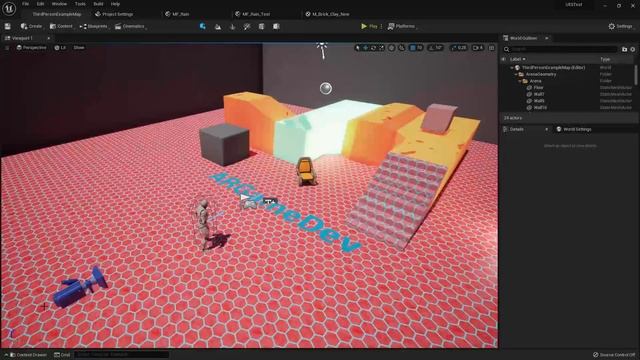Choose the rotate gizmo tool
Screen dimensions: 640x360
click(x=373, y=48)
